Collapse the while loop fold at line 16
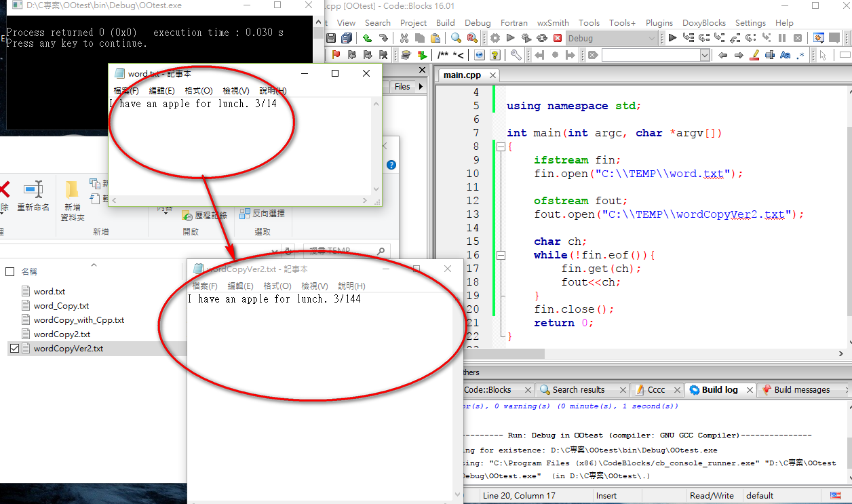This screenshot has height=504, width=852. click(x=501, y=255)
